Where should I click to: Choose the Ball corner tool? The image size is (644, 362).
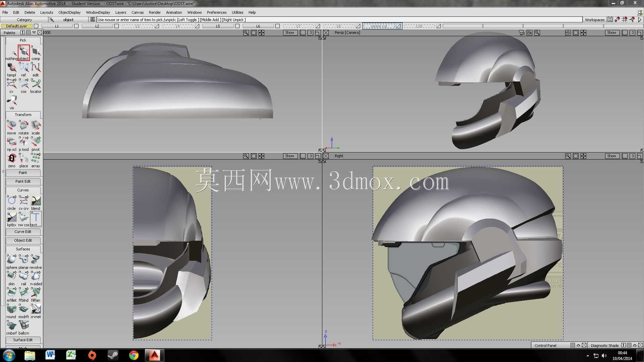click(23, 328)
